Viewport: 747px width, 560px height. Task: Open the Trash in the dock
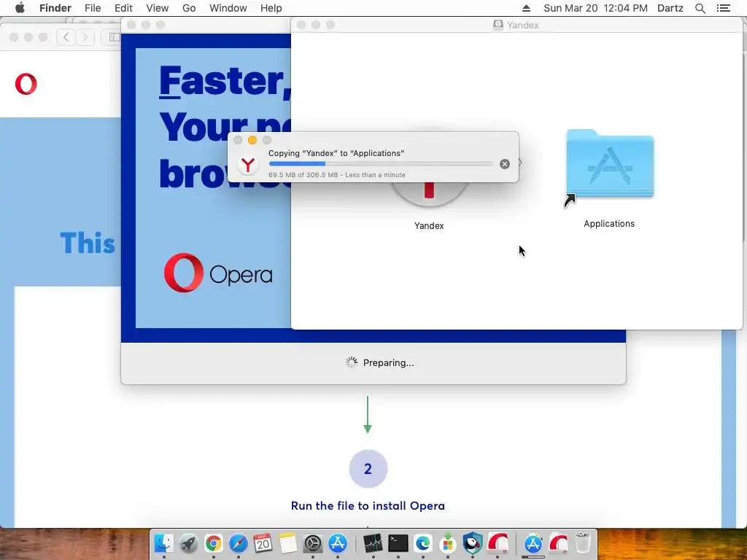[583, 543]
